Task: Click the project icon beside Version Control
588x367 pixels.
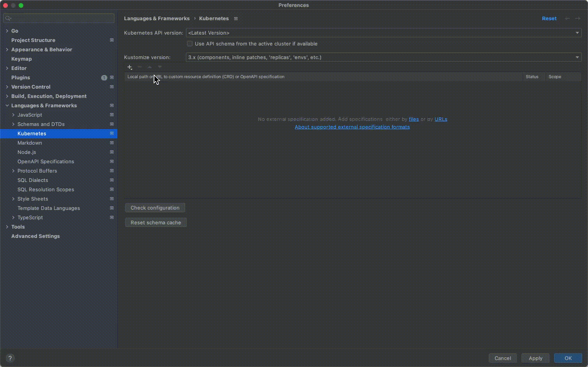Action: [x=112, y=87]
